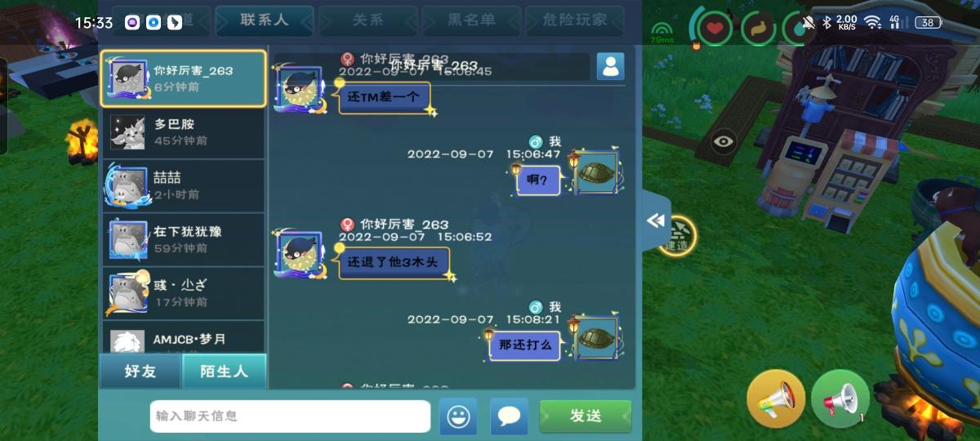
Task: Select the 多巴胺 conversation
Action: pos(183,132)
